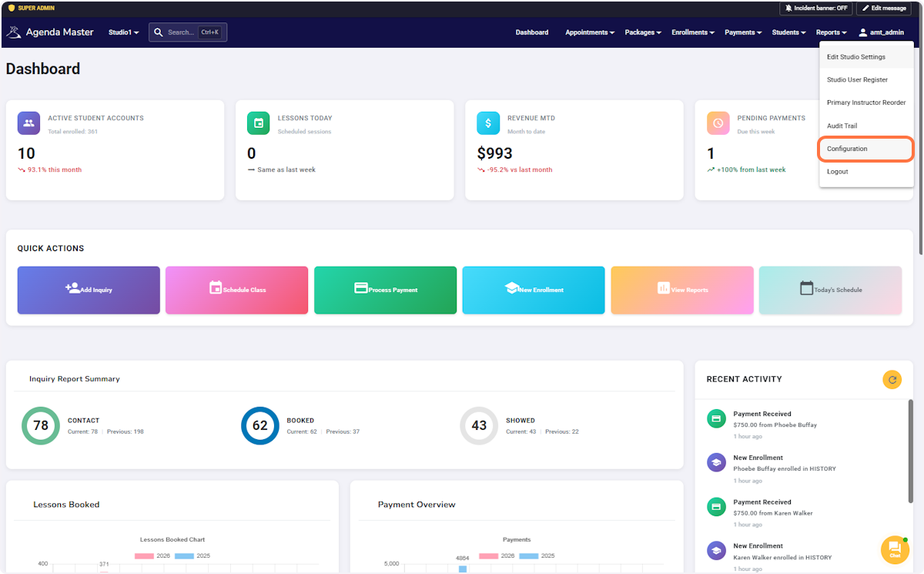Expand the Enrollments menu
Image resolution: width=924 pixels, height=574 pixels.
693,32
